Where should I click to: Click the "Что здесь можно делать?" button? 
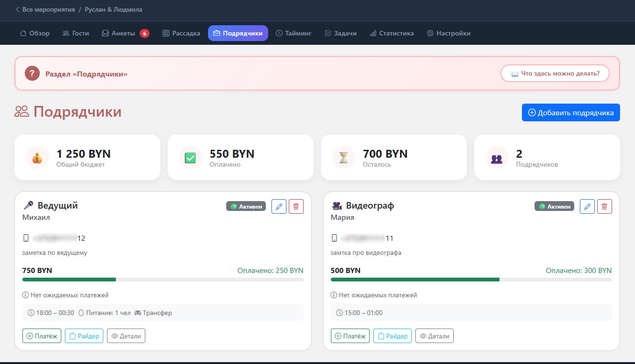[555, 73]
